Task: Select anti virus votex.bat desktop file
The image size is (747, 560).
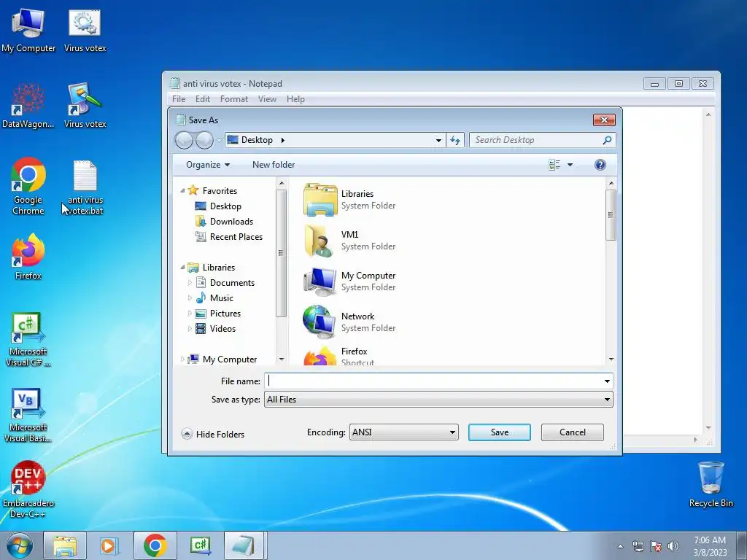Action: click(85, 187)
